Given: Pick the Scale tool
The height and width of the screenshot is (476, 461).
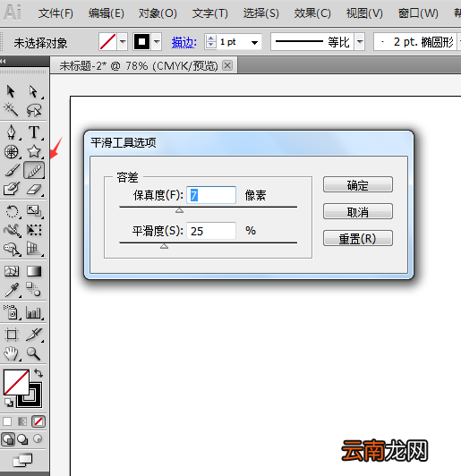Looking at the screenshot, I should [x=34, y=211].
